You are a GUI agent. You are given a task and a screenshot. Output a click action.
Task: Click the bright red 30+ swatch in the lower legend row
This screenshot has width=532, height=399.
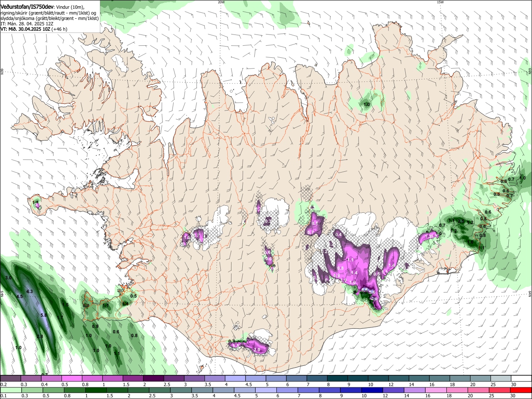(521, 390)
